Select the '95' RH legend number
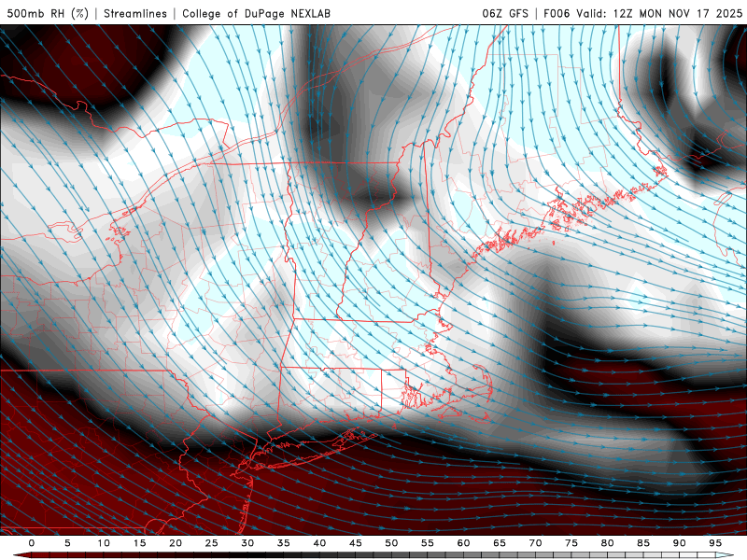The height and width of the screenshot is (560, 747). coord(715,543)
